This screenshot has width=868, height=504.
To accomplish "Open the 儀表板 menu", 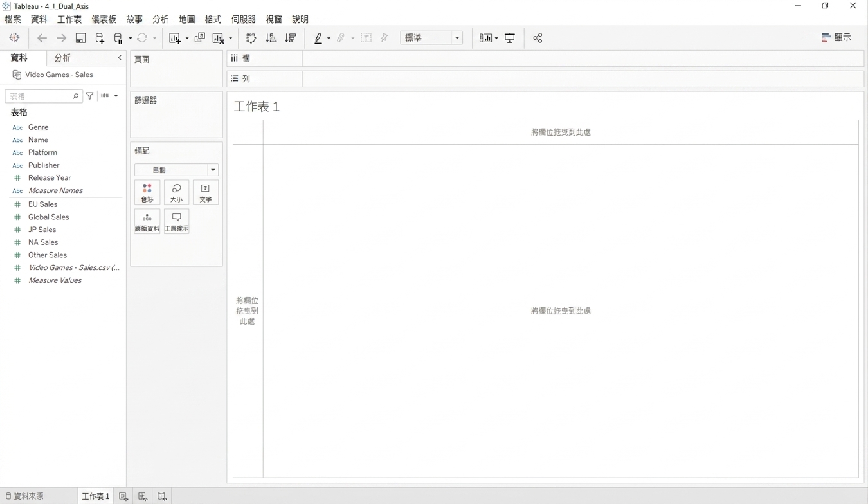I will tap(104, 19).
